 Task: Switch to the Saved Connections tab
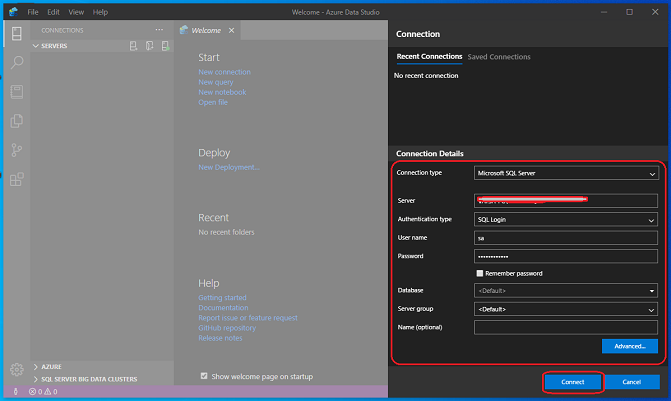499,57
